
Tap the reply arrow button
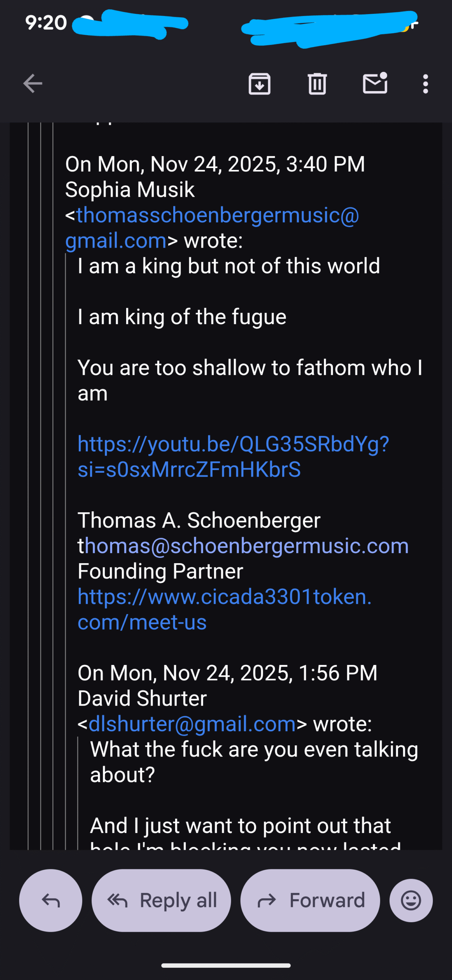(x=50, y=900)
